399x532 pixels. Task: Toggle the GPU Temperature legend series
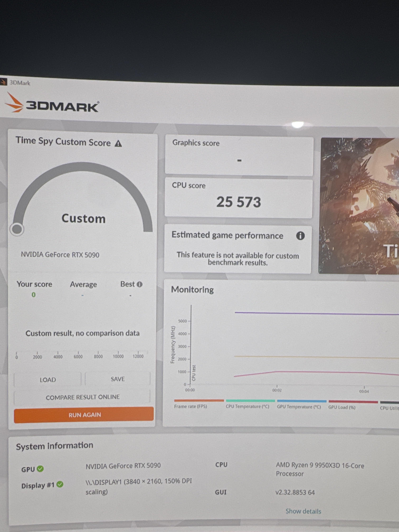point(299,407)
